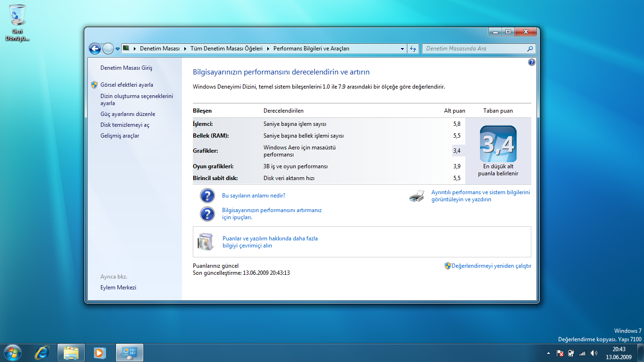Expand the arrow before Denetim Masası breadcrumb
The width and height of the screenshot is (644, 362).
click(x=135, y=49)
